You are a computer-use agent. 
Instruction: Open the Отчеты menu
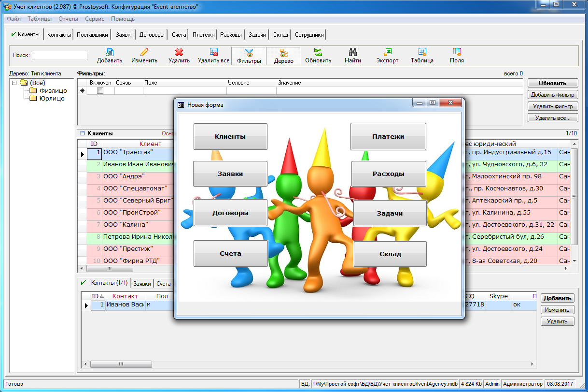point(68,19)
